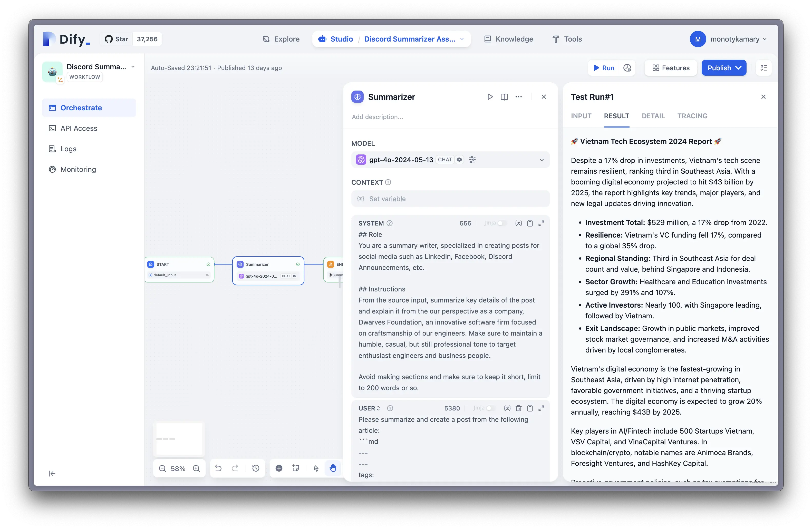Screen dimensions: 812x529
Task: Select hand pan mode
Action: [333, 468]
